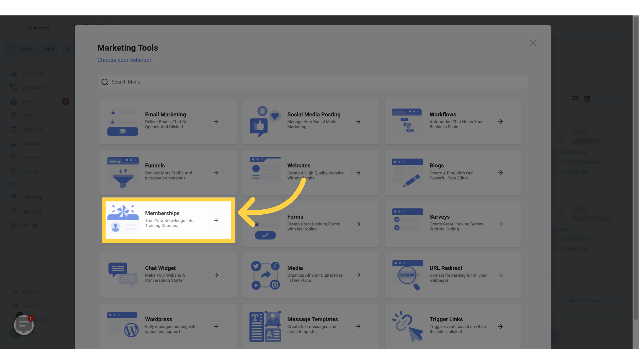Click the Trigger Links chain-cursor illustration
Screen dimensions: 639x364
pyautogui.click(x=408, y=326)
